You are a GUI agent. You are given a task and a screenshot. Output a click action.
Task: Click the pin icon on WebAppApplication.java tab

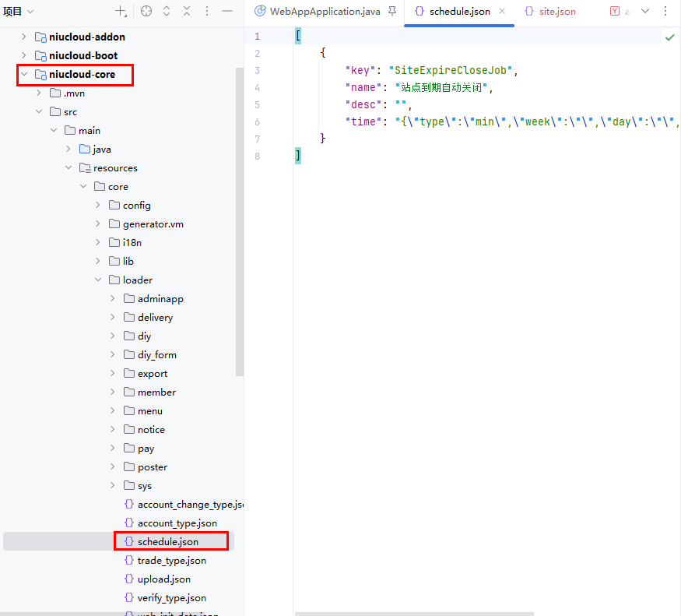391,12
